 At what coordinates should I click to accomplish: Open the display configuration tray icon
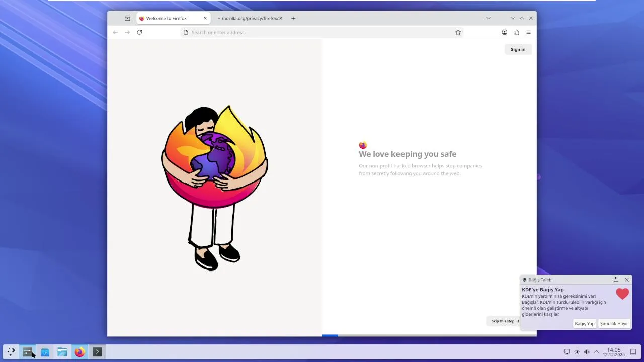point(567,352)
